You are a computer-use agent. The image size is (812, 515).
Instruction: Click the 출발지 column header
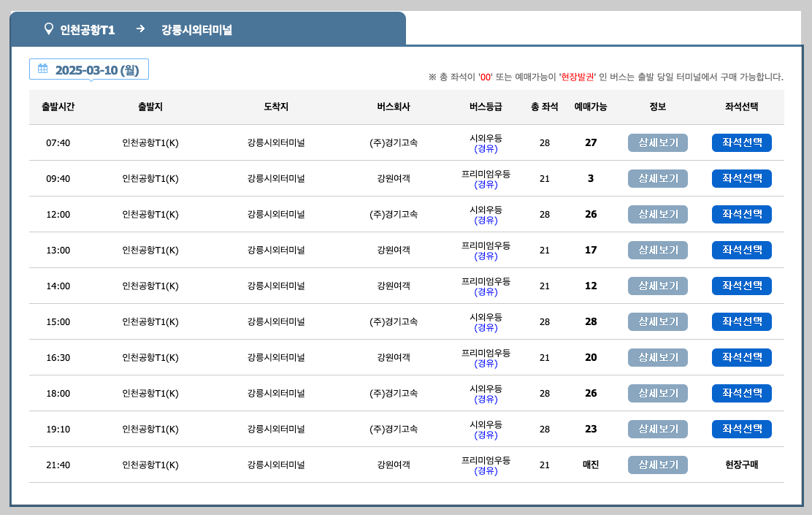click(150, 107)
